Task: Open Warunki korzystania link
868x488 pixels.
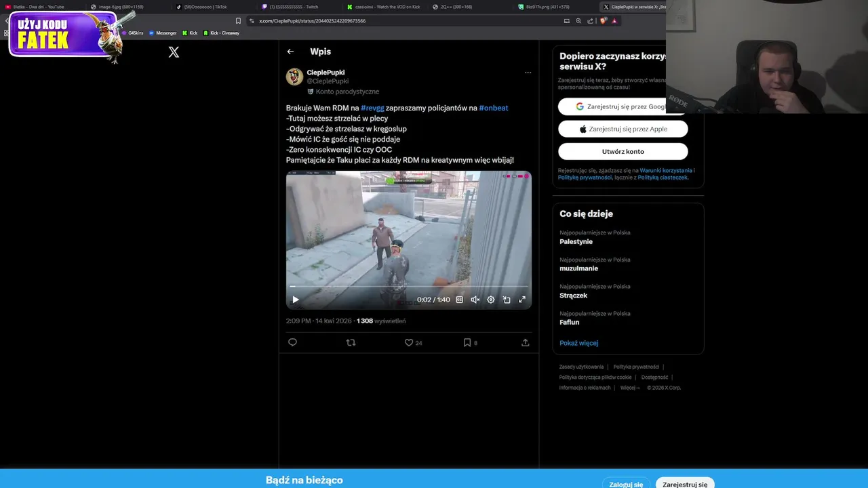Action: (666, 171)
